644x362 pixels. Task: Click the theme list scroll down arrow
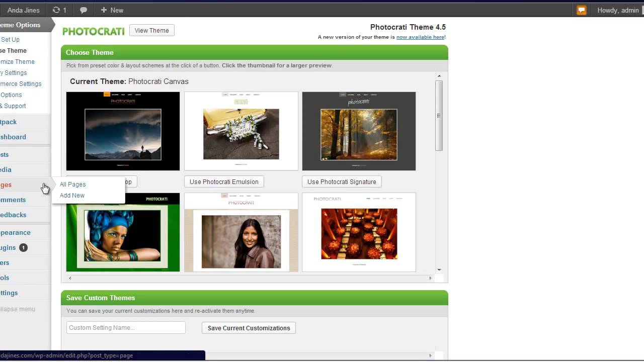click(439, 270)
